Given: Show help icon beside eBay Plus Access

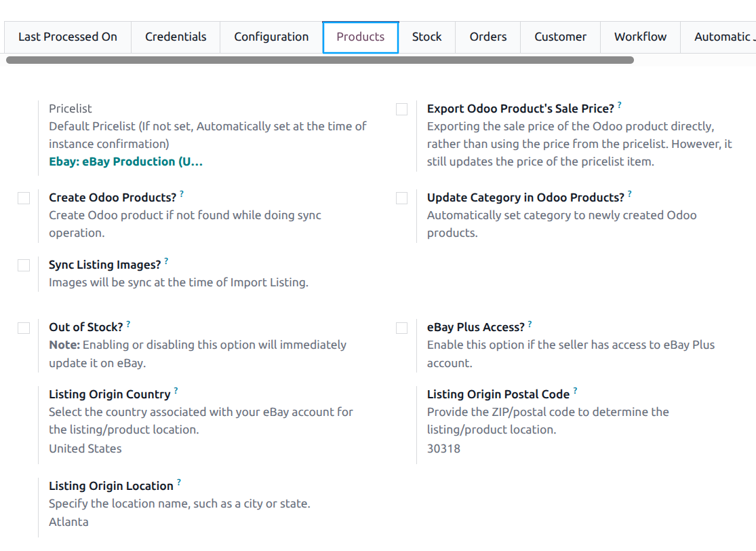Looking at the screenshot, I should (530, 324).
